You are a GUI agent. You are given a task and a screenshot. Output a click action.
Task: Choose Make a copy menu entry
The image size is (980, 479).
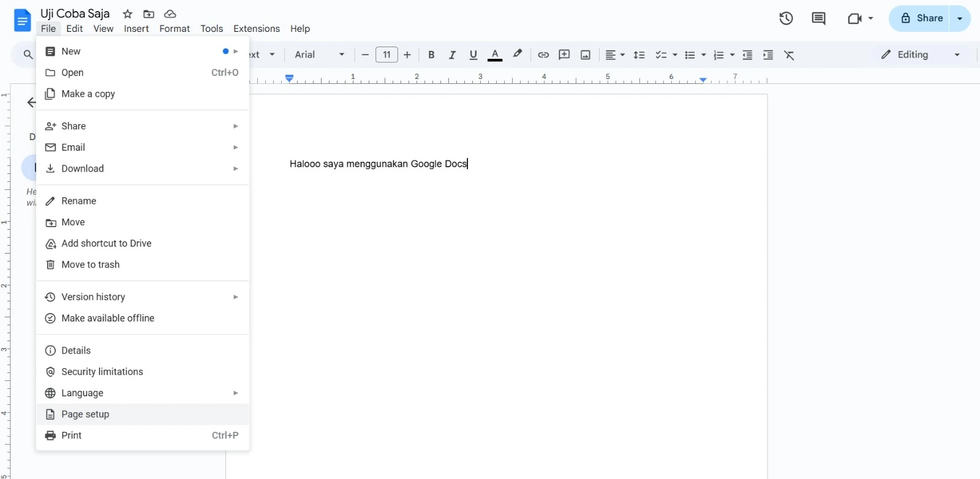(88, 94)
